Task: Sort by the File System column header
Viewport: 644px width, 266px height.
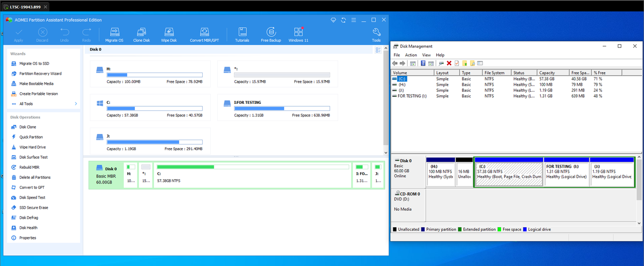Action: [497, 73]
